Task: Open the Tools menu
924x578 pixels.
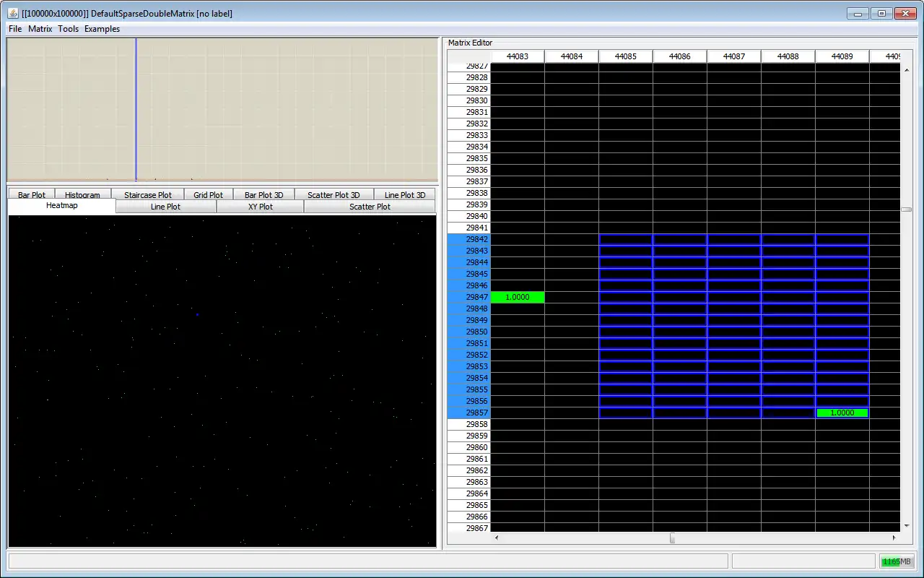Action: click(69, 29)
